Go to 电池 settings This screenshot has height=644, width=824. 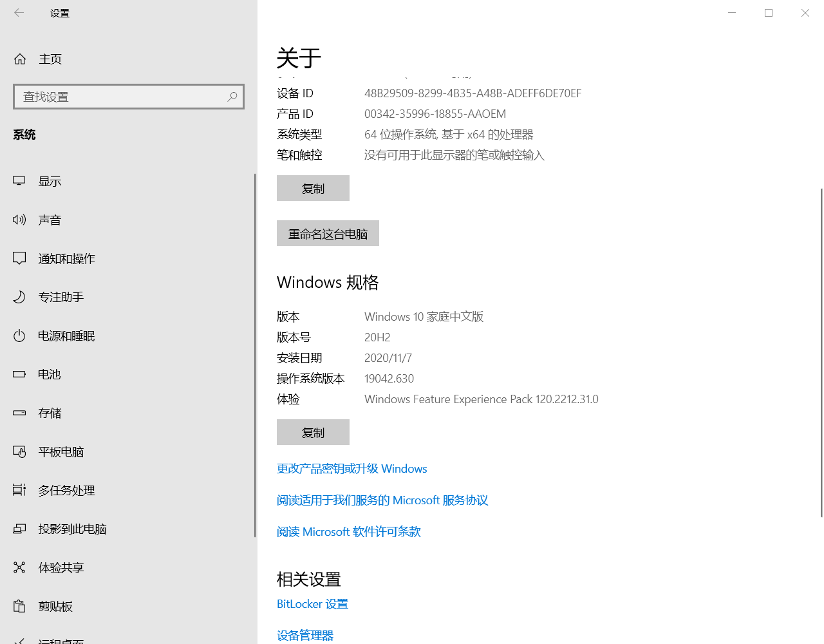click(x=50, y=374)
